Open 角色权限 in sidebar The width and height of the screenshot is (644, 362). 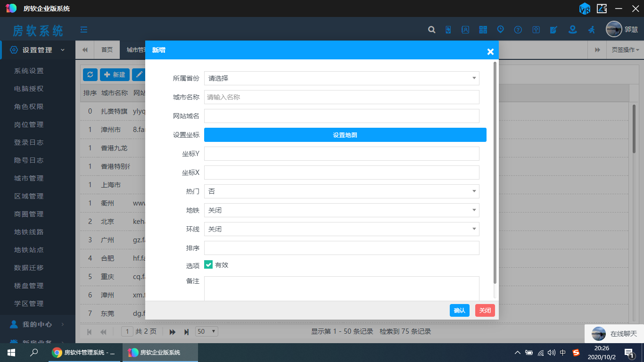(x=29, y=107)
